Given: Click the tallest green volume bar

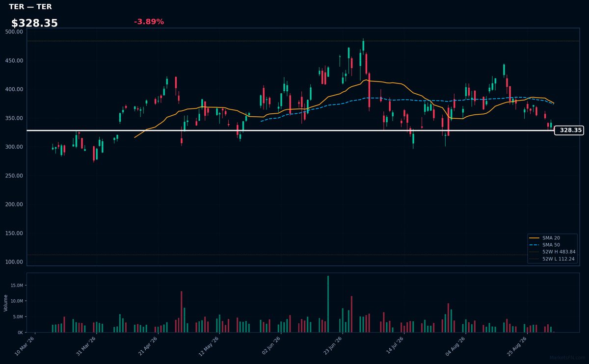Looking at the screenshot, I should [328, 304].
